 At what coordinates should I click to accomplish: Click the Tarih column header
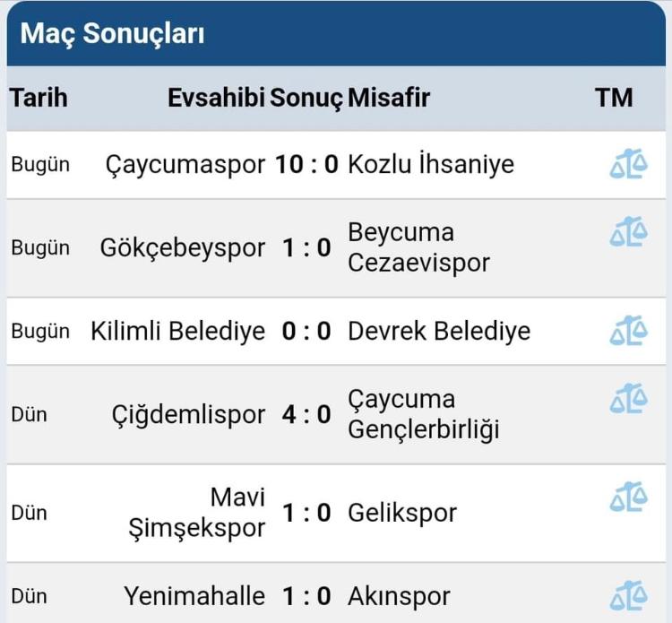[39, 98]
